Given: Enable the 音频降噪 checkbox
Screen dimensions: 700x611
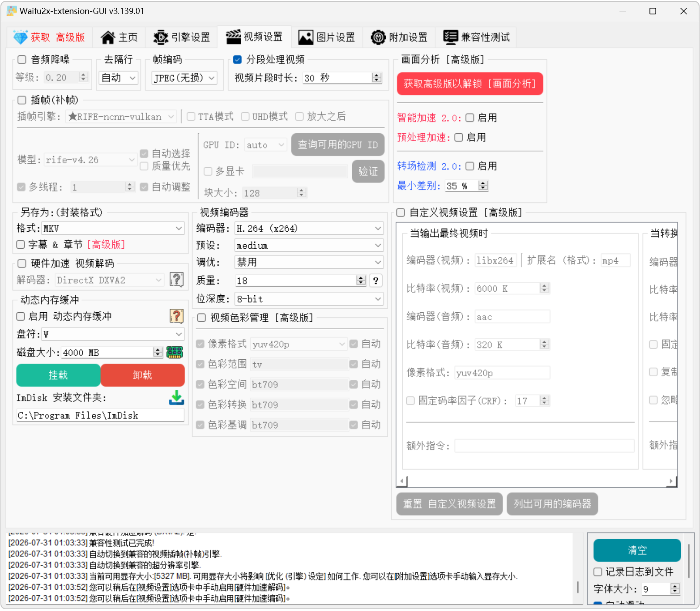Looking at the screenshot, I should (22, 60).
